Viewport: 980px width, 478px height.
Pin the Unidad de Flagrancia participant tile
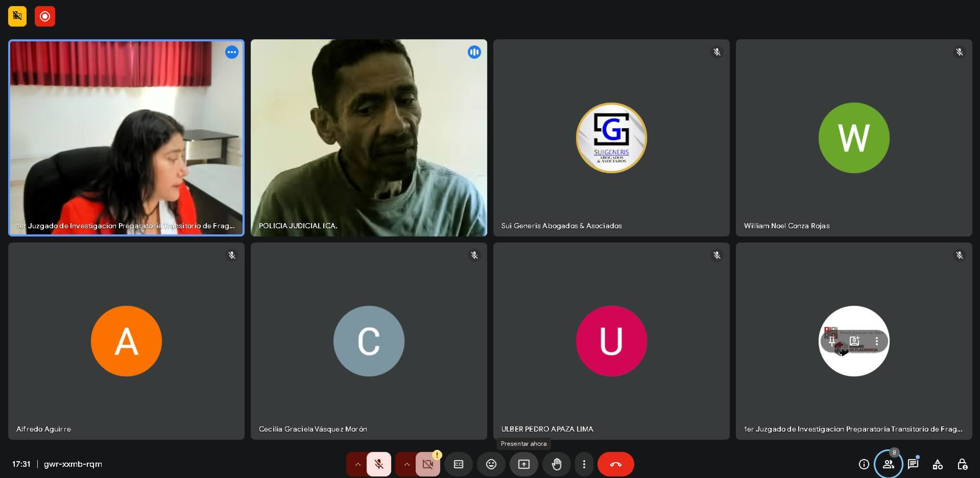832,341
